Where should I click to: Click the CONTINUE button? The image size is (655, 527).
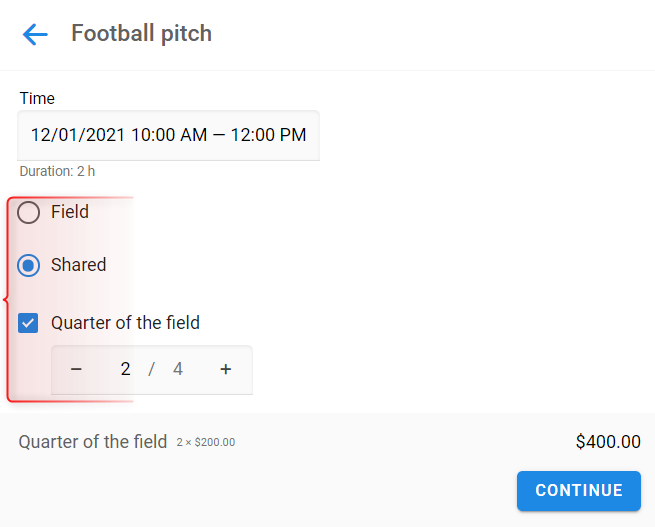click(x=579, y=491)
